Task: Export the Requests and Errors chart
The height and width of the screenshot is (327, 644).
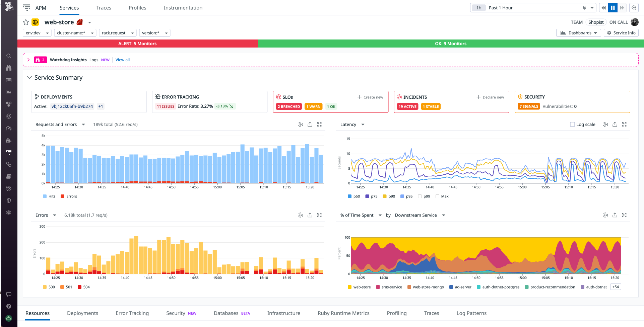Action: (310, 124)
